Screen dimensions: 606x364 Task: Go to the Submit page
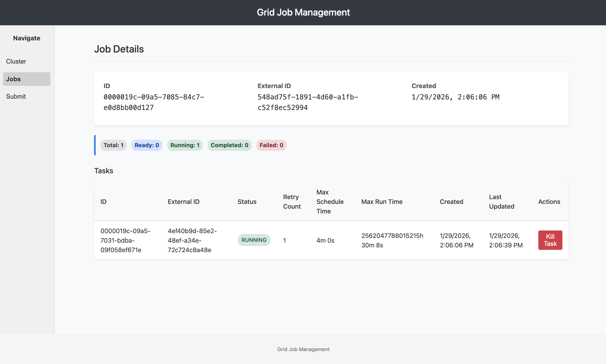[x=16, y=97]
